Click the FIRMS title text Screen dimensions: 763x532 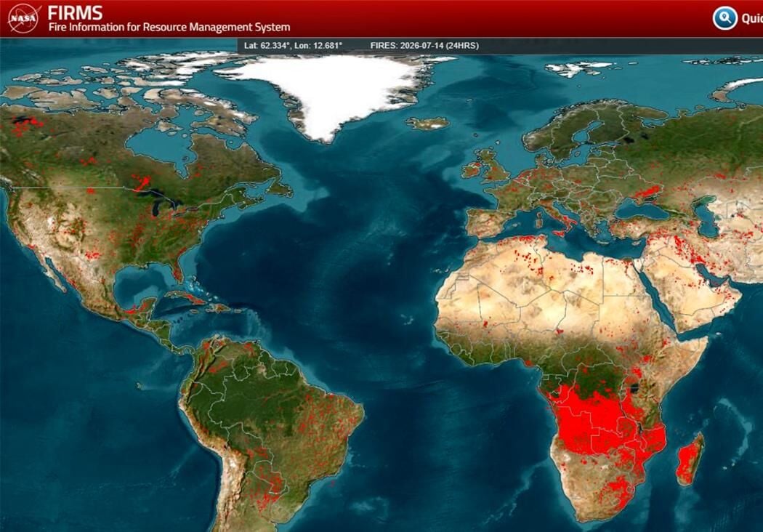75,12
